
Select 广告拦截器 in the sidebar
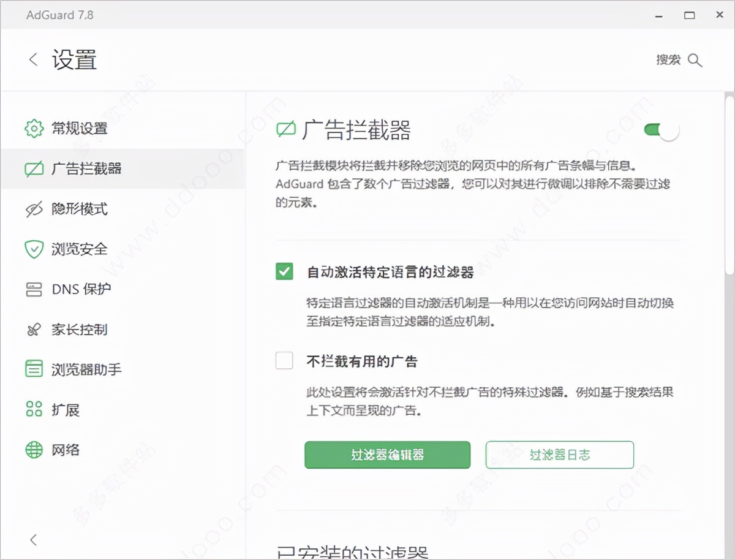pos(86,168)
